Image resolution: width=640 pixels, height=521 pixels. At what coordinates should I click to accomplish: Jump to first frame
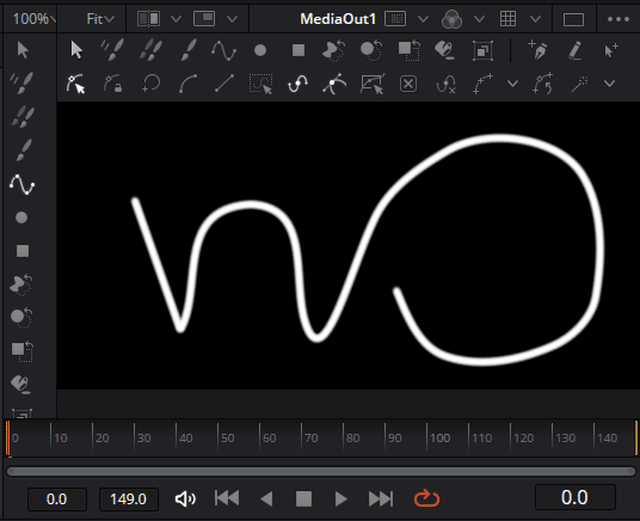(x=227, y=499)
